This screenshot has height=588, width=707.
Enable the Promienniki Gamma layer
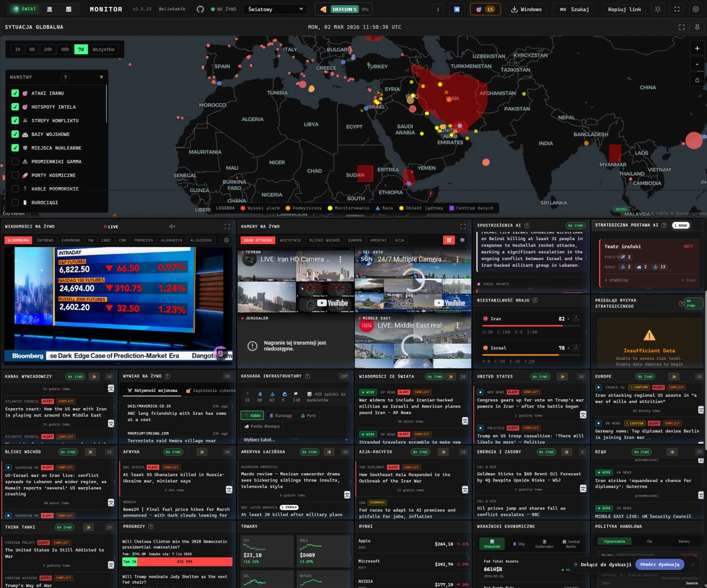(x=16, y=161)
